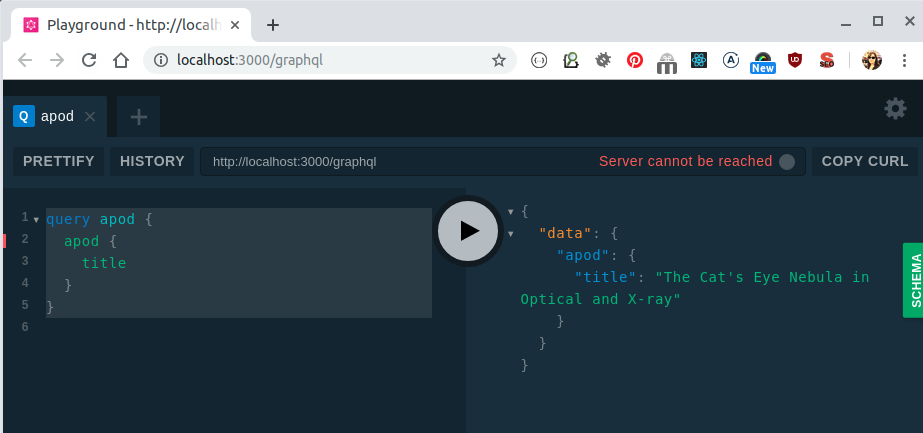
Task: Open the Augury "A" extension
Action: coord(731,60)
